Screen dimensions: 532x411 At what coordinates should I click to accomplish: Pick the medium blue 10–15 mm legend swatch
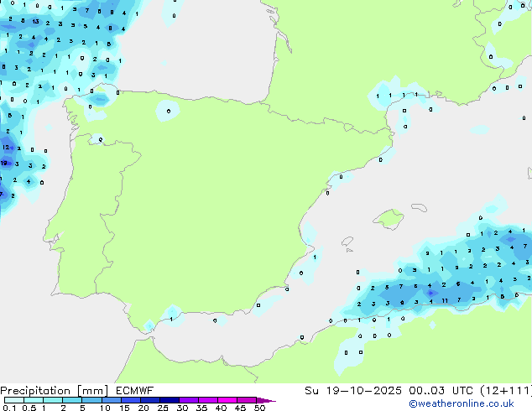click(112, 400)
